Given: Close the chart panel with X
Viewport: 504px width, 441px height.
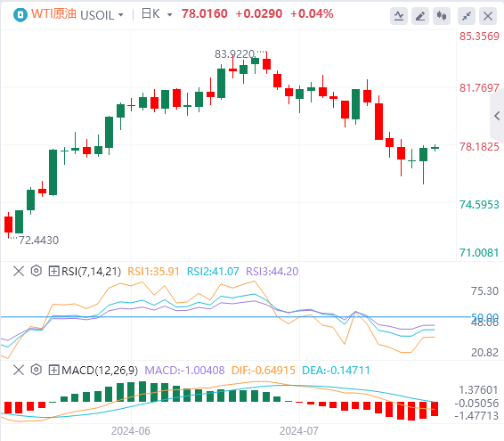Looking at the screenshot, I should [488, 16].
